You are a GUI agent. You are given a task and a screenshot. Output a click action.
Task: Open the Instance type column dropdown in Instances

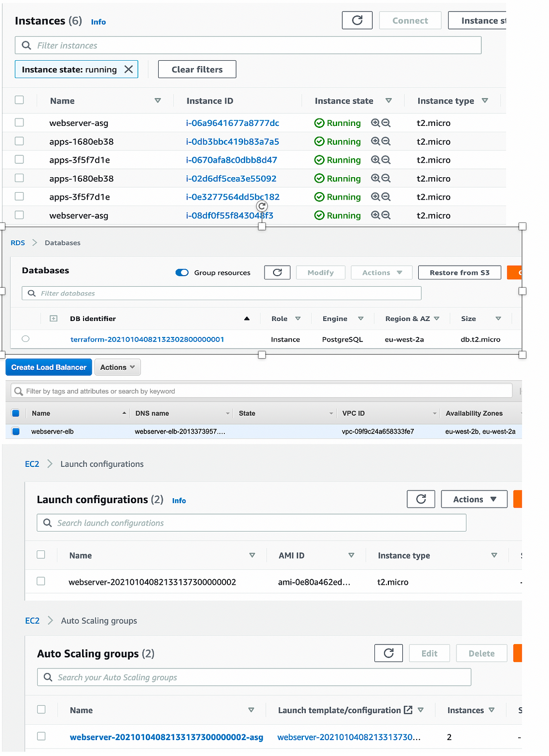pyautogui.click(x=485, y=101)
